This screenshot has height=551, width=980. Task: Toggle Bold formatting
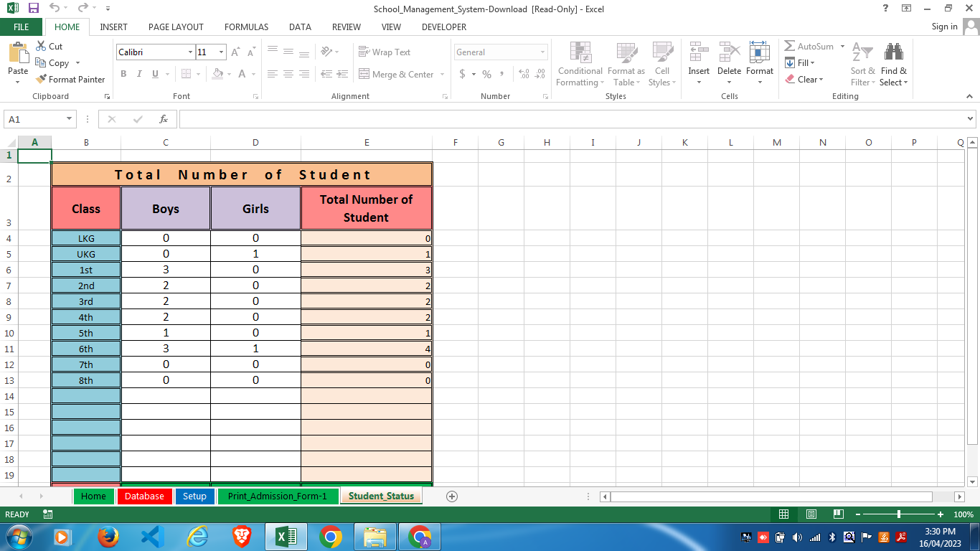[x=123, y=74]
